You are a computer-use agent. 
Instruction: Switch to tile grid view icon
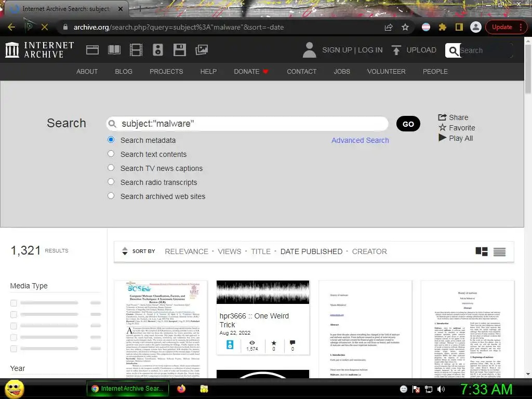click(x=482, y=251)
